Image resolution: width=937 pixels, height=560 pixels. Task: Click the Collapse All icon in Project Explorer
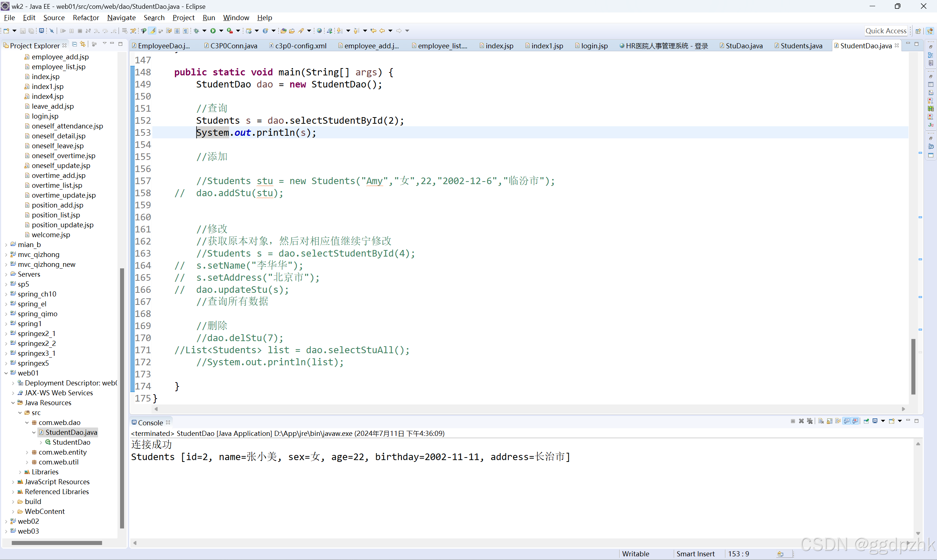[74, 44]
